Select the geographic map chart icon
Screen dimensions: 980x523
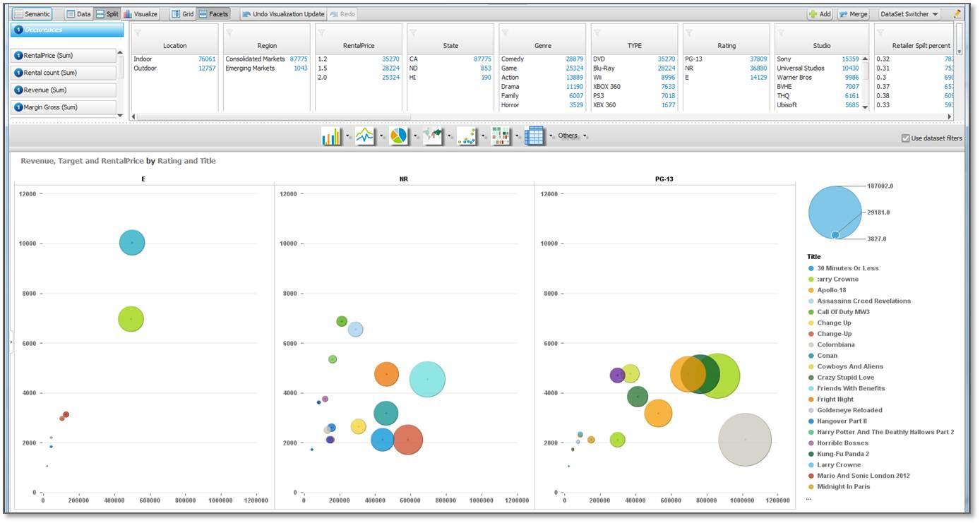pos(433,136)
